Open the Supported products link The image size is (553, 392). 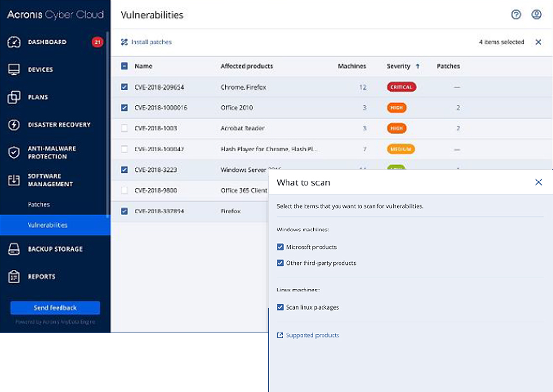coord(312,335)
